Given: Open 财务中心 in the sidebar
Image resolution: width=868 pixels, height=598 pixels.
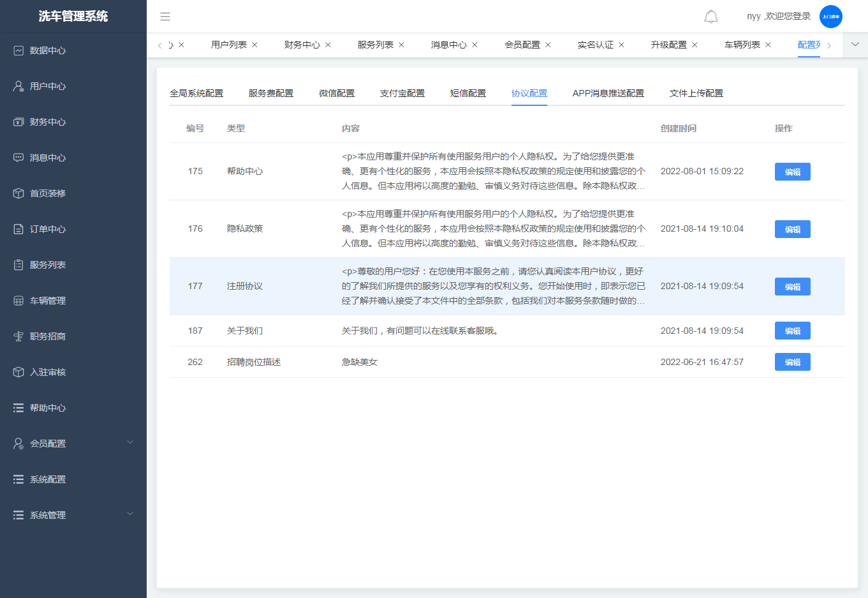Looking at the screenshot, I should [48, 122].
